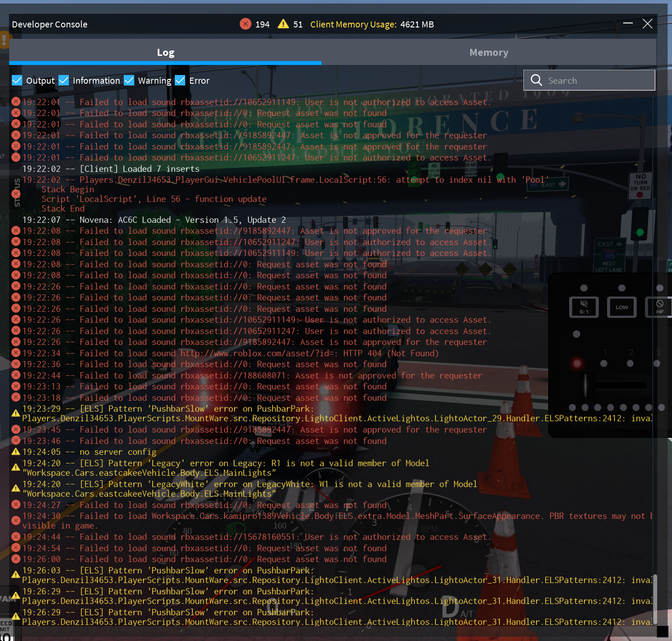Select the '[Client] Loaded 7 inserts' log line

(x=111, y=169)
